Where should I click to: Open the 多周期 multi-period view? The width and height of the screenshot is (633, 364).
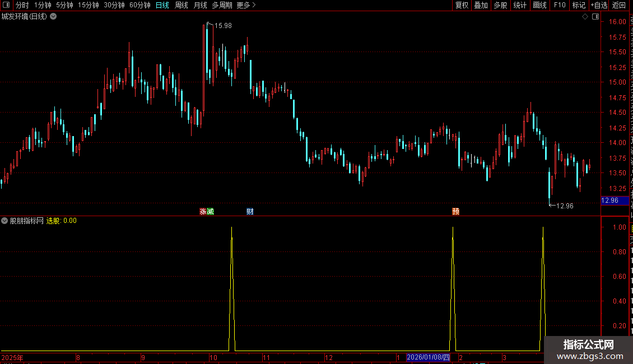click(222, 5)
